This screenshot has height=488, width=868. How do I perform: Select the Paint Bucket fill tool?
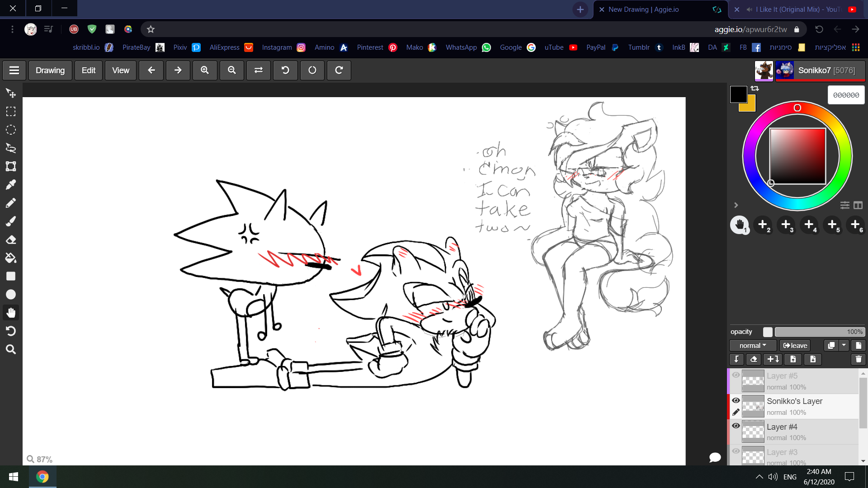point(11,258)
